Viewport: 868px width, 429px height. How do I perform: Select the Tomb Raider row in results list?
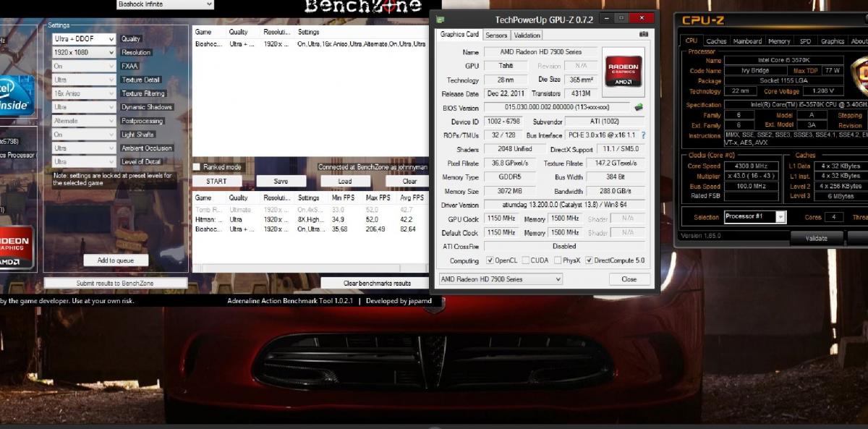coord(310,210)
